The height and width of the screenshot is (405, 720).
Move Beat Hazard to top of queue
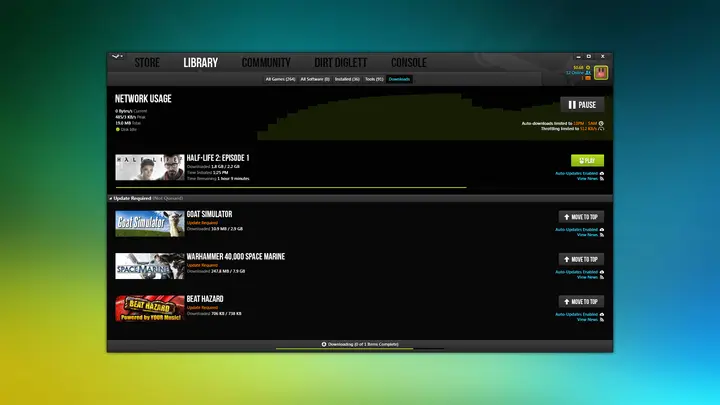[x=581, y=301]
